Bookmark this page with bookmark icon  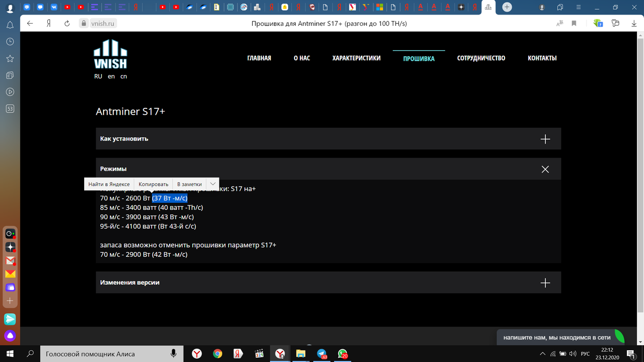(x=574, y=24)
